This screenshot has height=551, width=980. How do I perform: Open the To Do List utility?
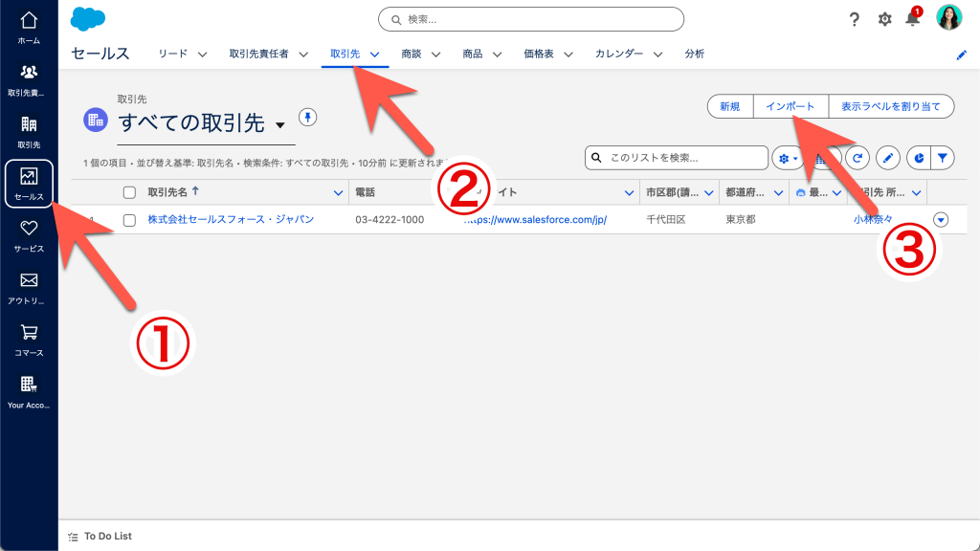coord(100,536)
